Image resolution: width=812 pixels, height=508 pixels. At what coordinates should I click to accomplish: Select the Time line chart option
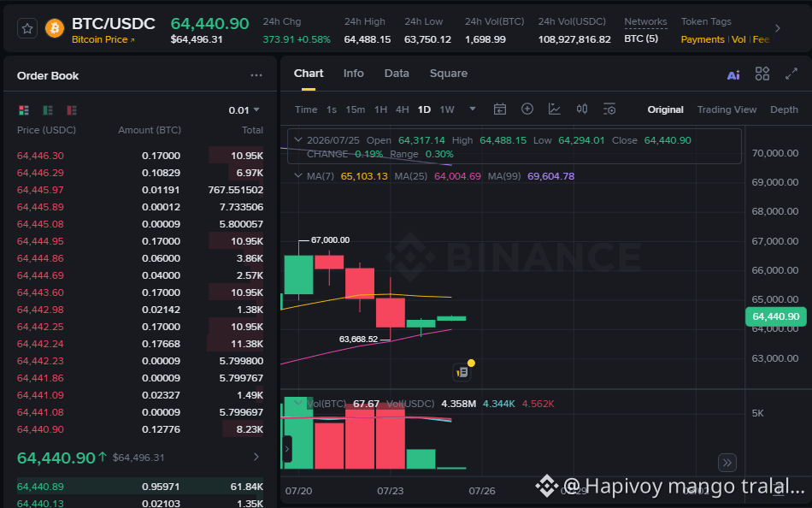click(x=306, y=109)
